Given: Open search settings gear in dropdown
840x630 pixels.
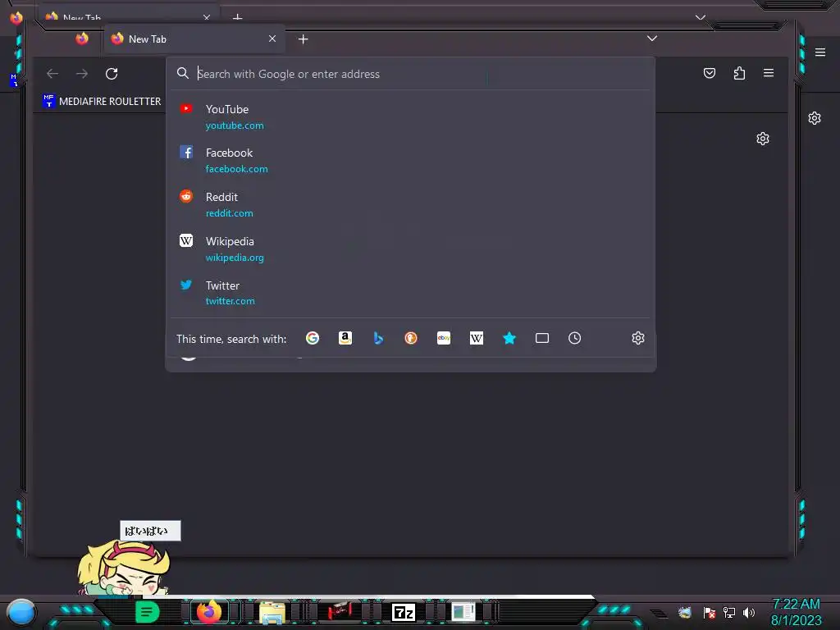Looking at the screenshot, I should click(x=637, y=338).
